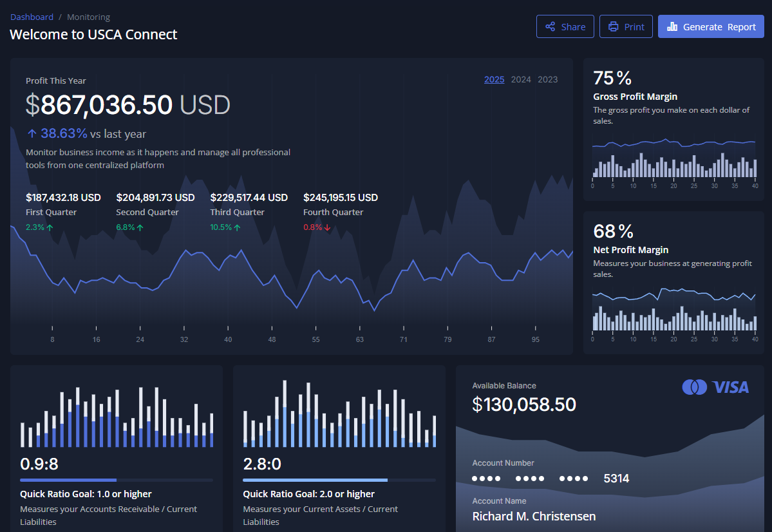Click the account number ending 5314
This screenshot has height=532, width=772.
tap(551, 479)
